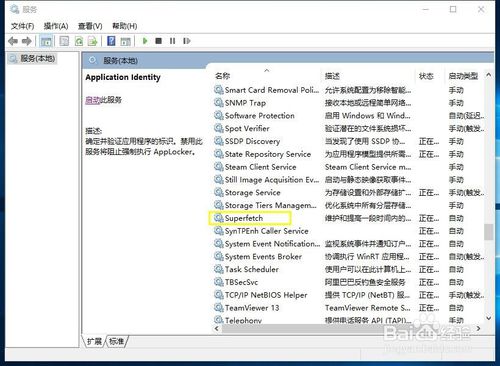Image resolution: width=500 pixels, height=366 pixels.
Task: Sort list by the 启动类型 column header
Action: tap(463, 76)
